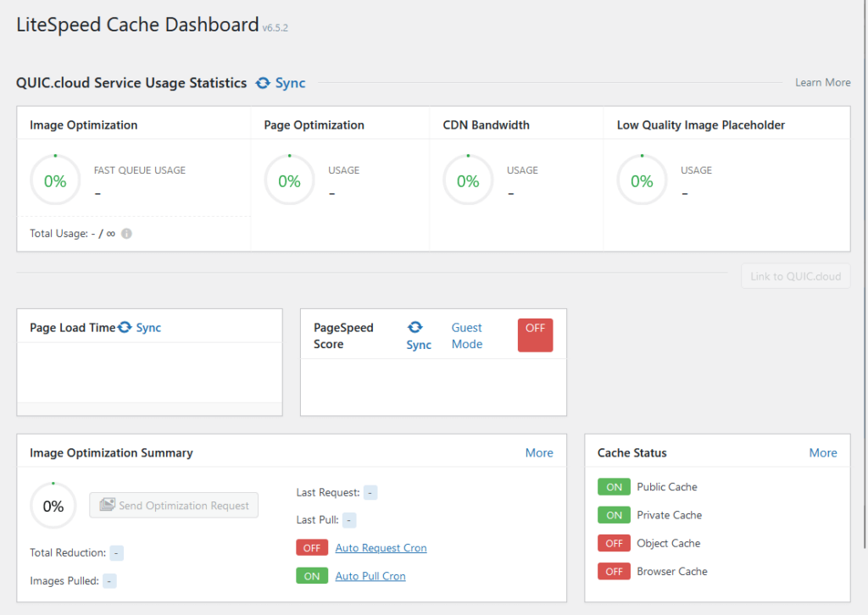Toggle the Object Cache OFF badge
This screenshot has width=868, height=615.
pos(614,543)
